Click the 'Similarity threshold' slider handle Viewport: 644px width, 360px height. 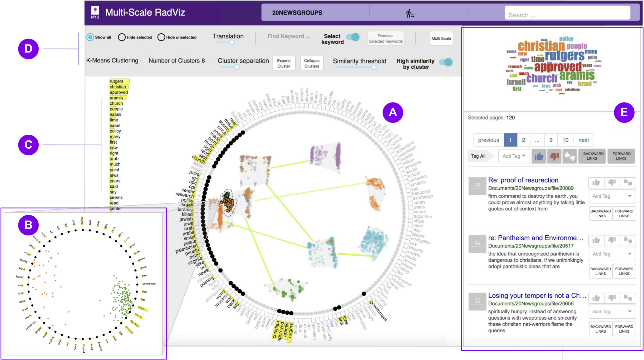[373, 67]
